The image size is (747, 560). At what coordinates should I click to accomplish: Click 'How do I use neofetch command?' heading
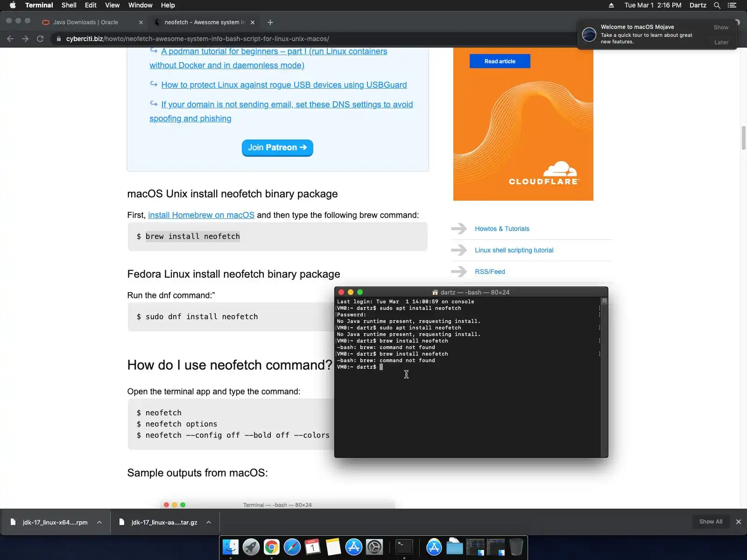click(230, 365)
